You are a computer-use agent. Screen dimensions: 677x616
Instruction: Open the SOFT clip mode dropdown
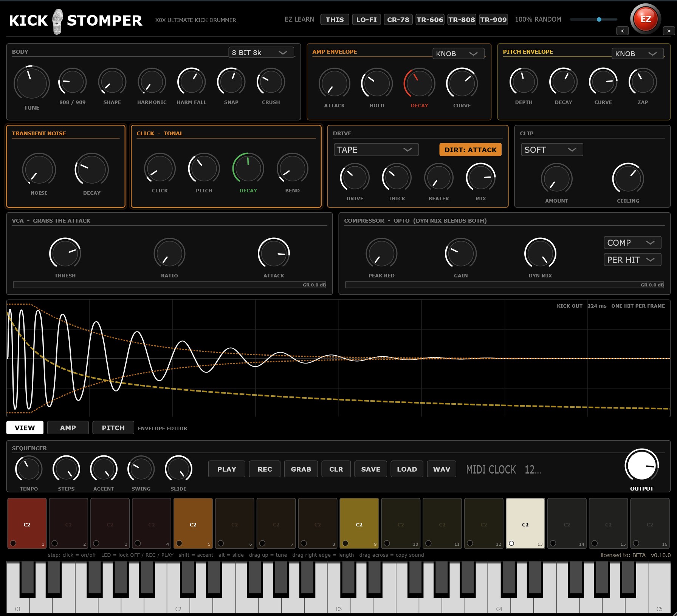point(552,150)
